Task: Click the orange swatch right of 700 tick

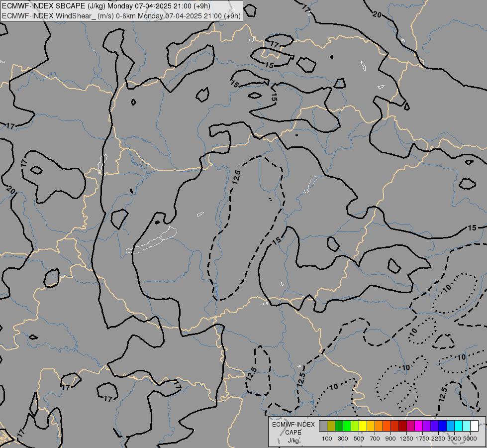Action: [x=379, y=426]
